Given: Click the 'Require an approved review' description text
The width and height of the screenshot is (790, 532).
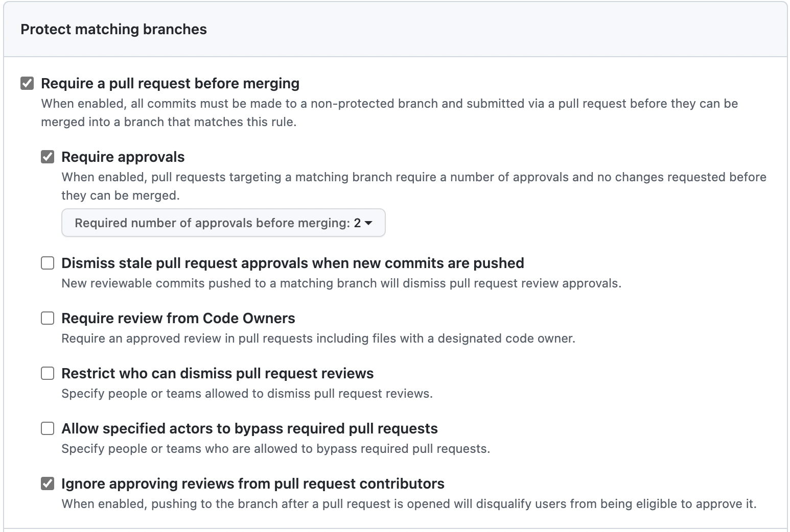Looking at the screenshot, I should click(x=318, y=338).
